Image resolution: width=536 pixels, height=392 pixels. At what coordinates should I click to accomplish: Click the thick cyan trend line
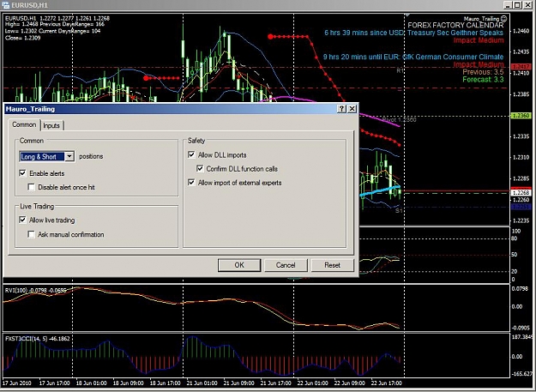pos(380,190)
